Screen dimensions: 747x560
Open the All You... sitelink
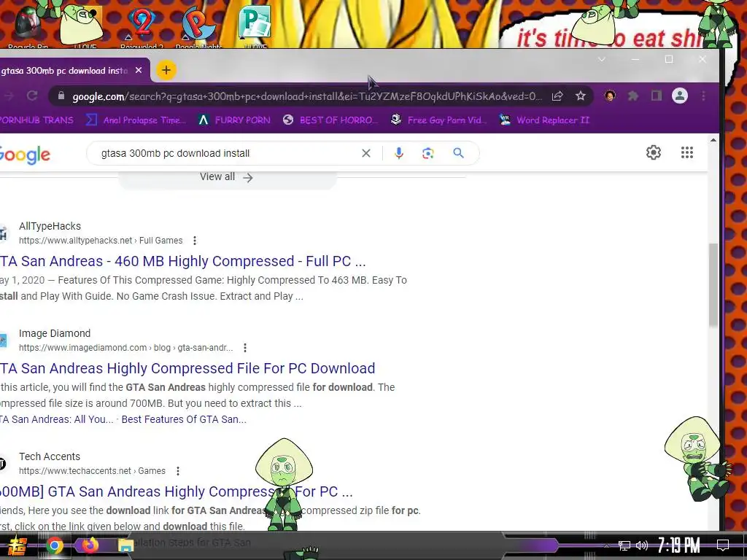57,419
